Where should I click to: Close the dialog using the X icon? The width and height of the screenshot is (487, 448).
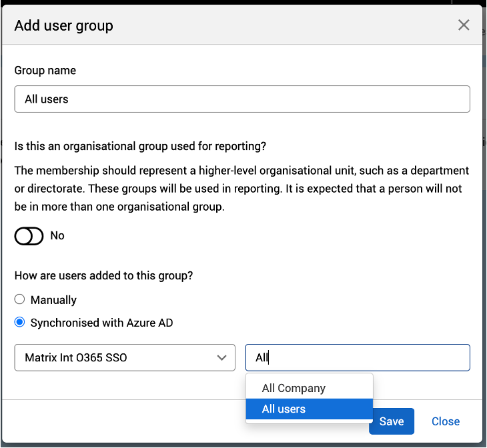(x=464, y=25)
